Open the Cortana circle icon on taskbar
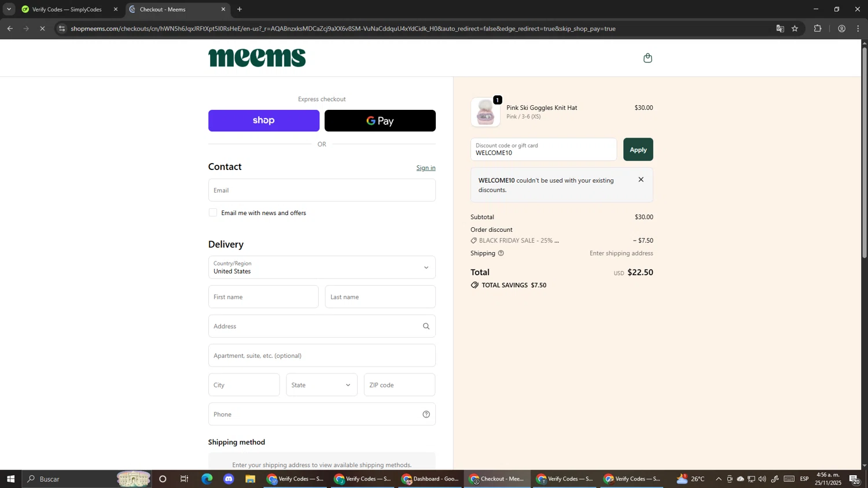 [163, 479]
